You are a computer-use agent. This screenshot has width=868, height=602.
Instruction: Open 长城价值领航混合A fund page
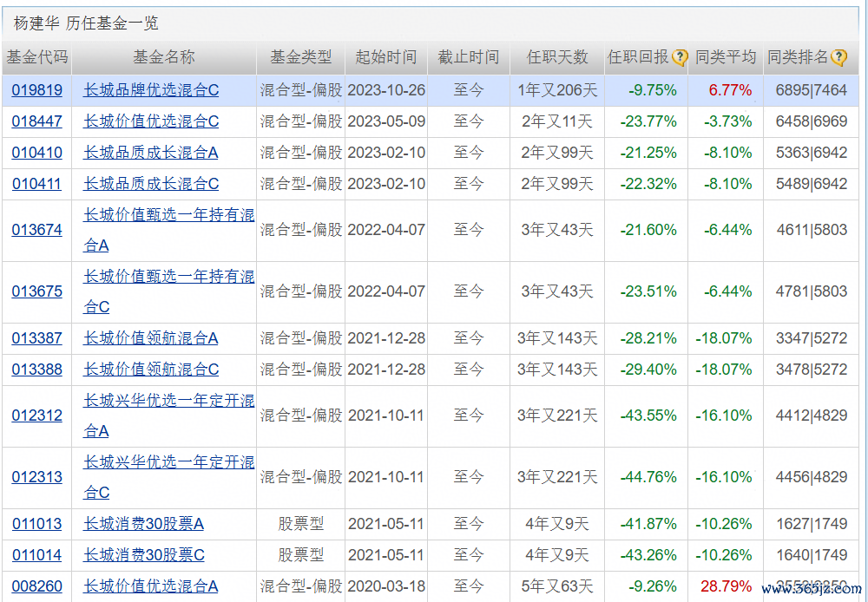[150, 338]
